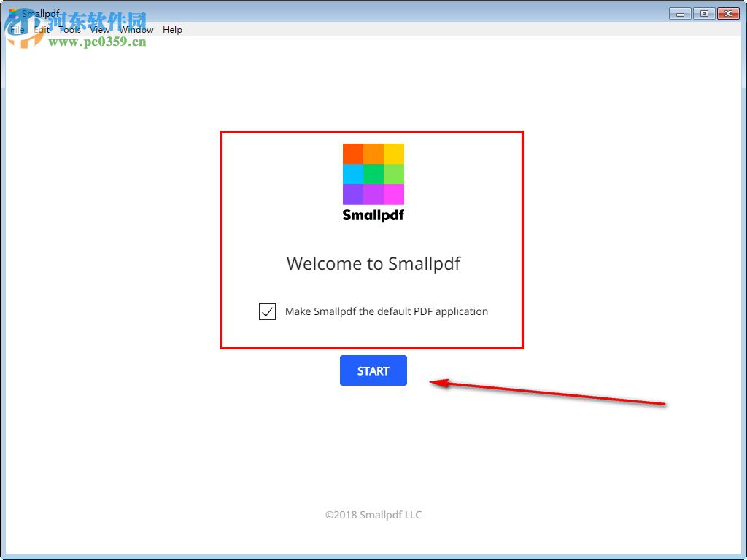
Task: Open the Help menu
Action: (x=172, y=30)
